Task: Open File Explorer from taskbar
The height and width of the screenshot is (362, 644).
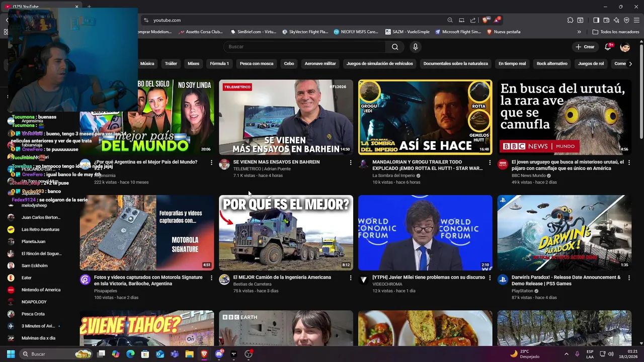Action: [x=189, y=354]
